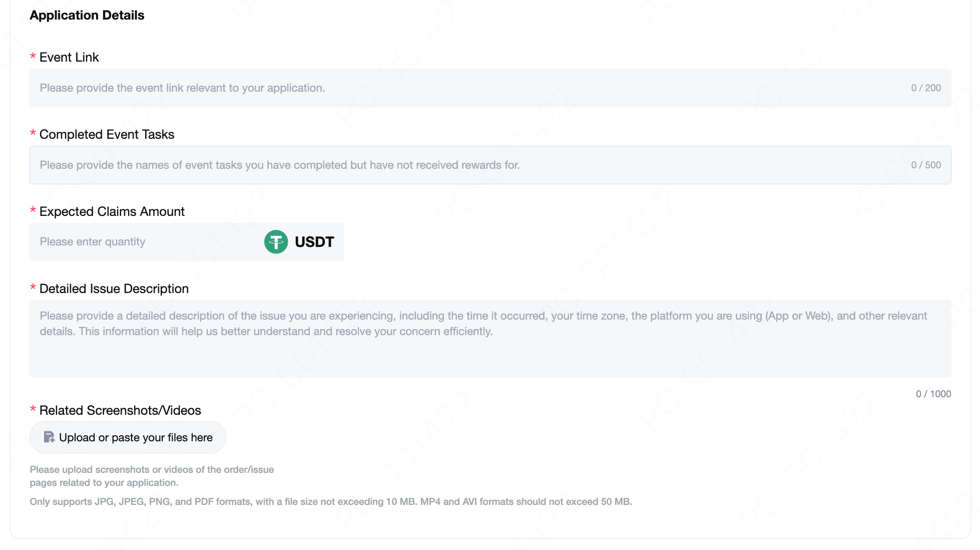Click the green USDT Tether icon
This screenshot has width=980, height=550.
(276, 242)
